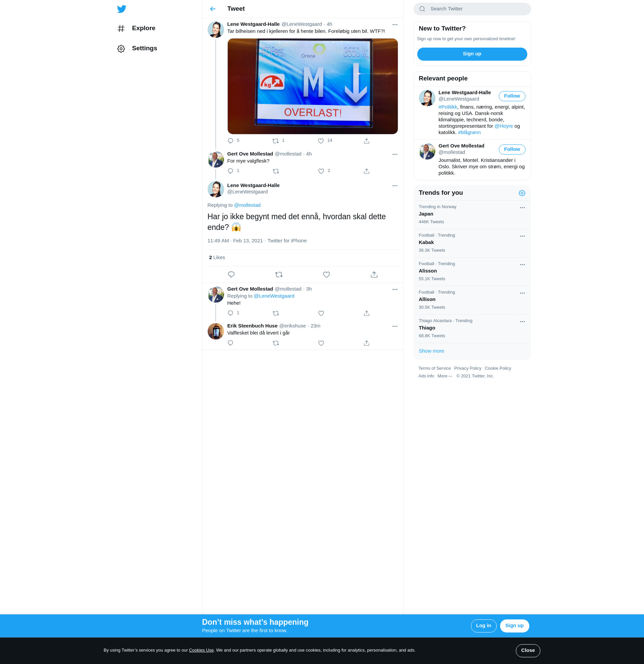Open Terms of Service link
The image size is (644, 664).
tap(434, 368)
